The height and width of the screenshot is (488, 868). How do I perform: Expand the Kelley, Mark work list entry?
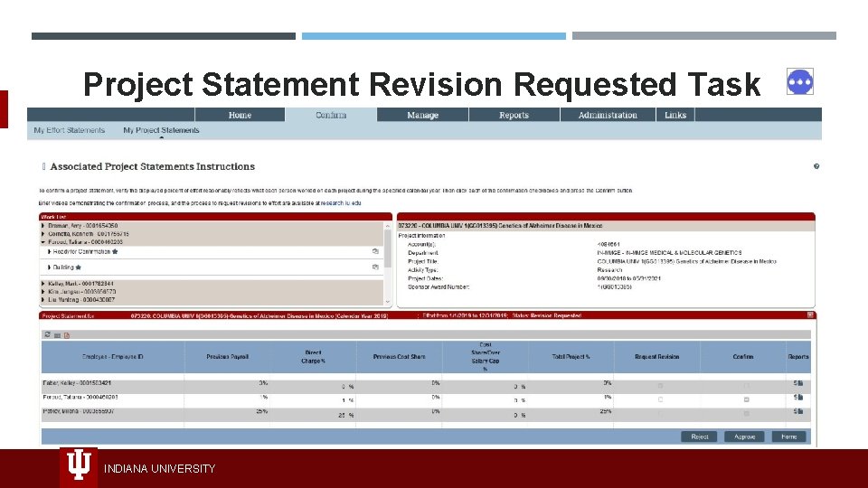coord(43,284)
